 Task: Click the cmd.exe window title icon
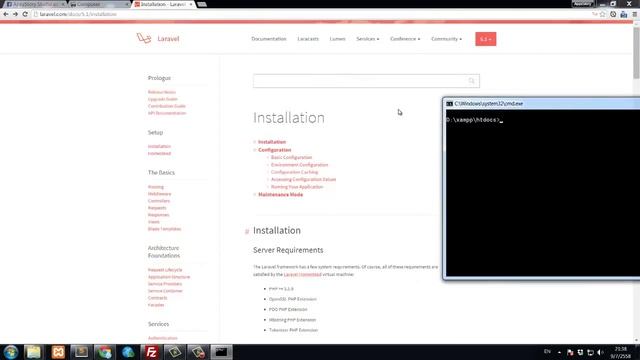(449, 104)
